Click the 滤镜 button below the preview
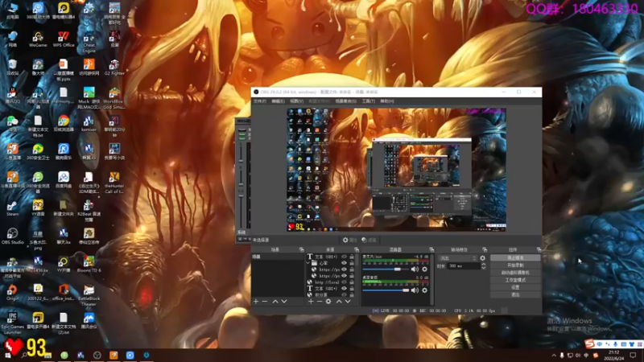The width and height of the screenshot is (644, 362). click(x=369, y=240)
